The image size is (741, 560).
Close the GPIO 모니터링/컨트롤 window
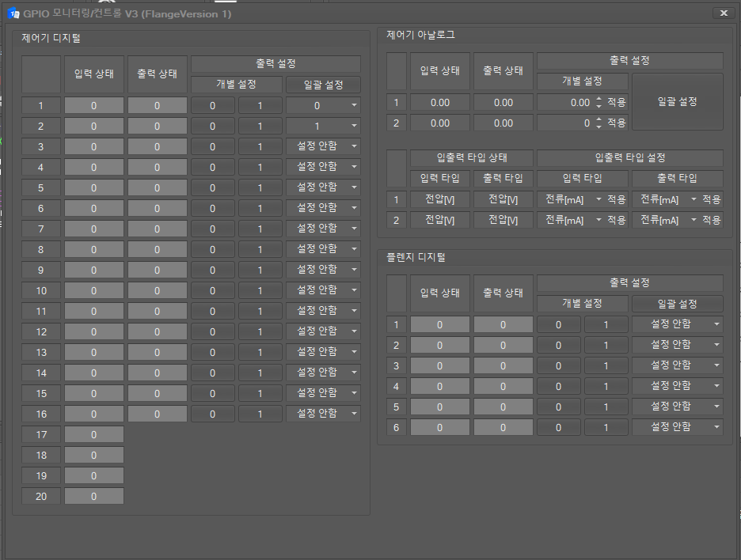tap(725, 13)
